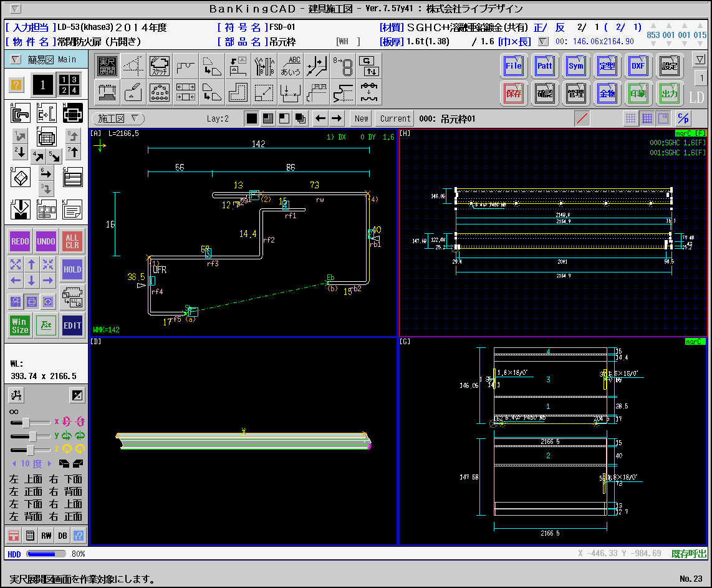Image resolution: width=712 pixels, height=588 pixels.
Task: Click the DB button in bottom bar
Action: point(62,536)
